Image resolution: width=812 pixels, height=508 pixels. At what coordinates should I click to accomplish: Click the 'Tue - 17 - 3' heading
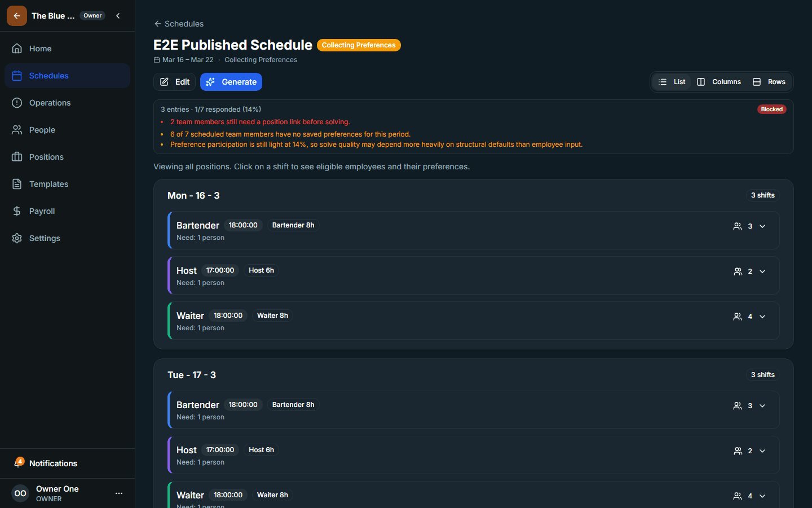pos(192,375)
